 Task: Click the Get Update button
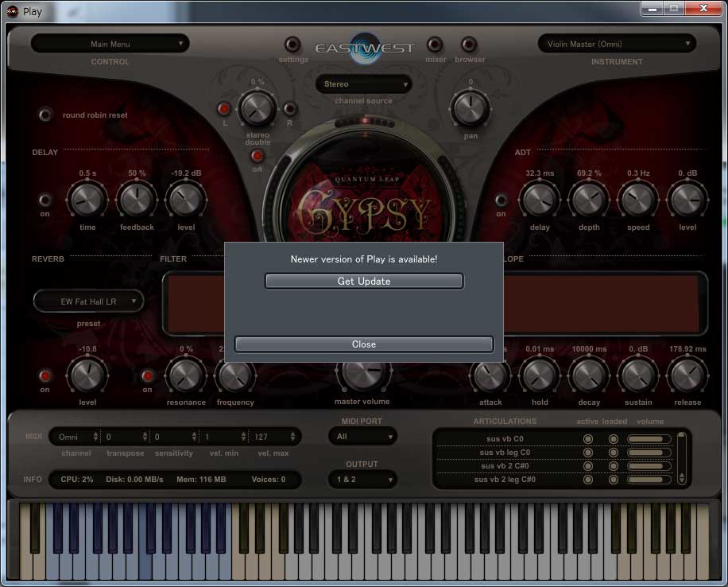pos(364,282)
